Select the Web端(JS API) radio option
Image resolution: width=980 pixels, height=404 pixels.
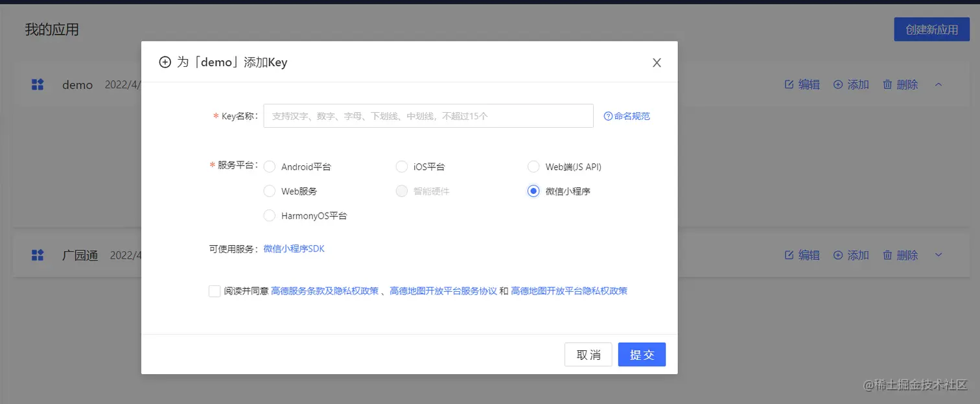click(533, 167)
